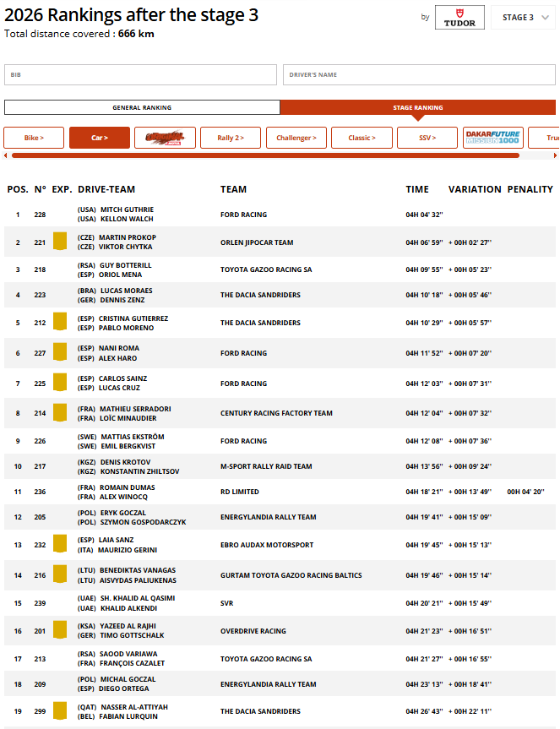The height and width of the screenshot is (729, 560).
Task: Select driver Saood Variawa
Action: 128,654
